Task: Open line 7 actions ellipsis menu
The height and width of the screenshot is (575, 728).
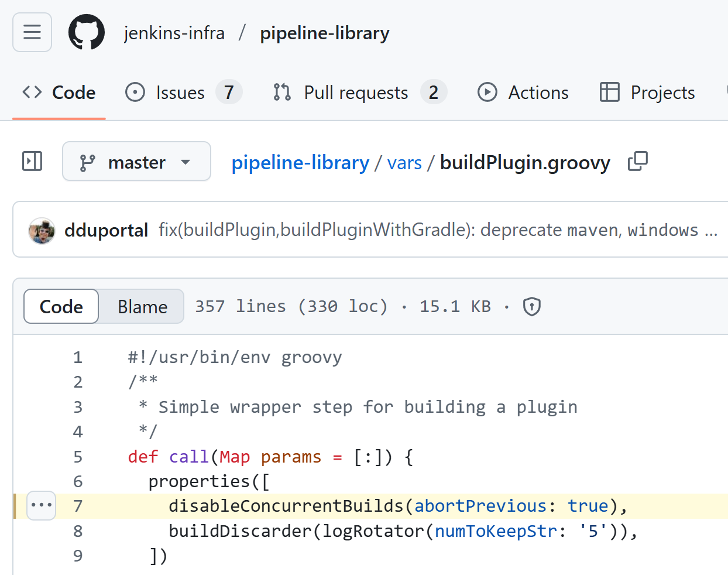Action: [42, 505]
